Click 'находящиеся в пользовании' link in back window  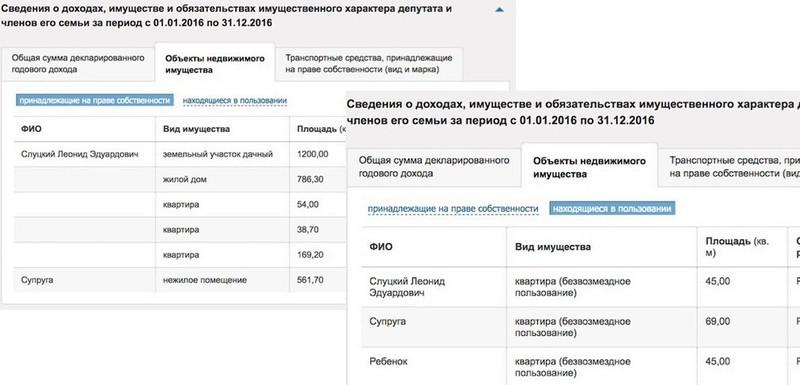(235, 100)
